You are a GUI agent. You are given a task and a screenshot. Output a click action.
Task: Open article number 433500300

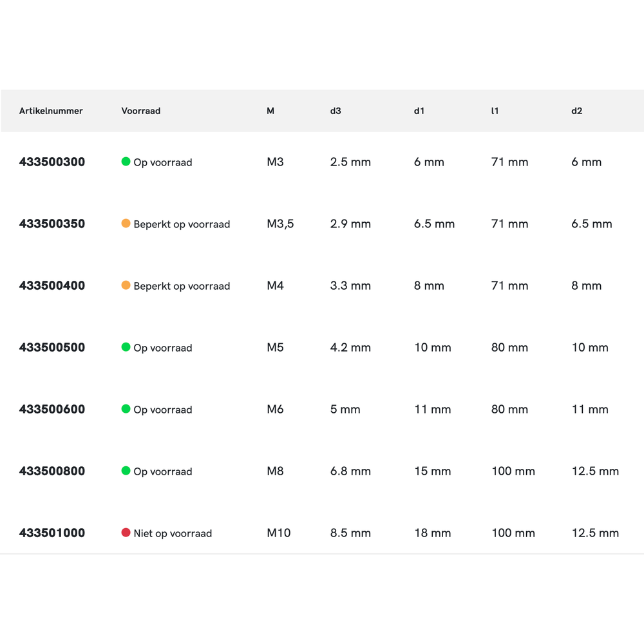52,162
